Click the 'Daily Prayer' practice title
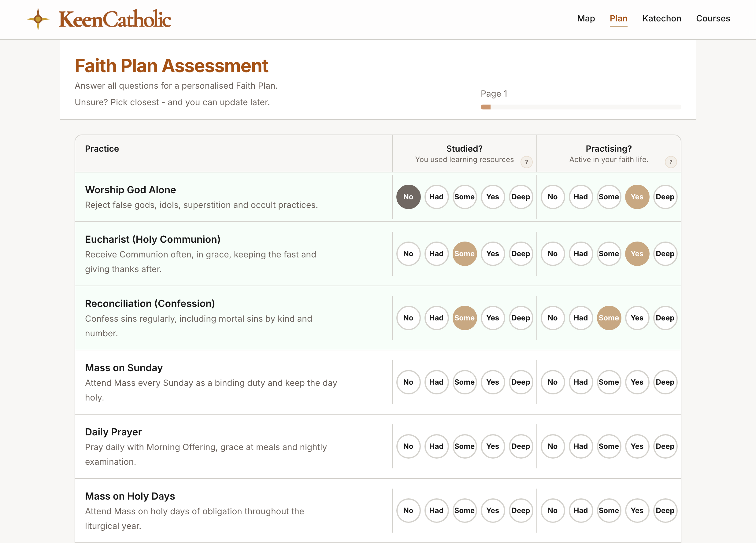This screenshot has height=543, width=756. pos(113,432)
